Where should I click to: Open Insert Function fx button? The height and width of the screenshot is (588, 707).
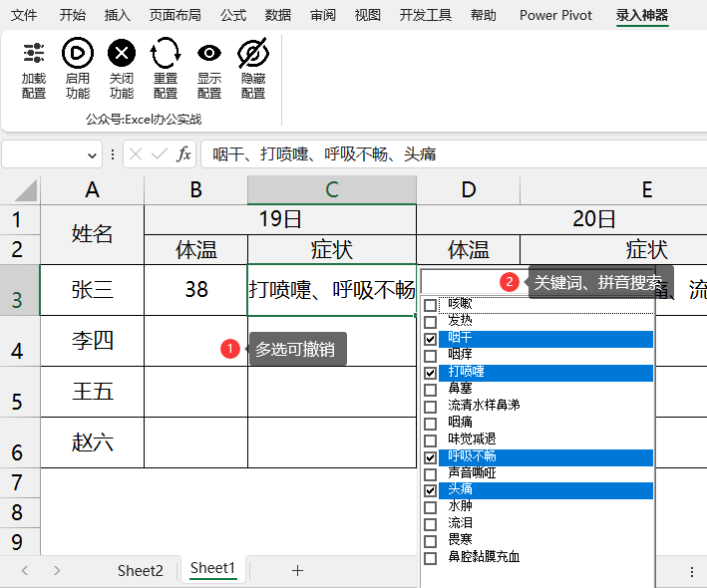[x=183, y=154]
